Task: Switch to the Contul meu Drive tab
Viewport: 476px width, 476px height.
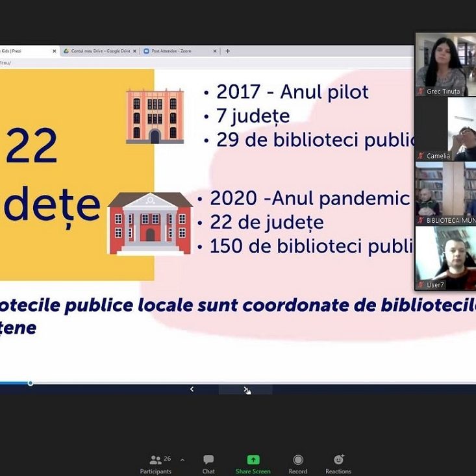Action: [97, 51]
